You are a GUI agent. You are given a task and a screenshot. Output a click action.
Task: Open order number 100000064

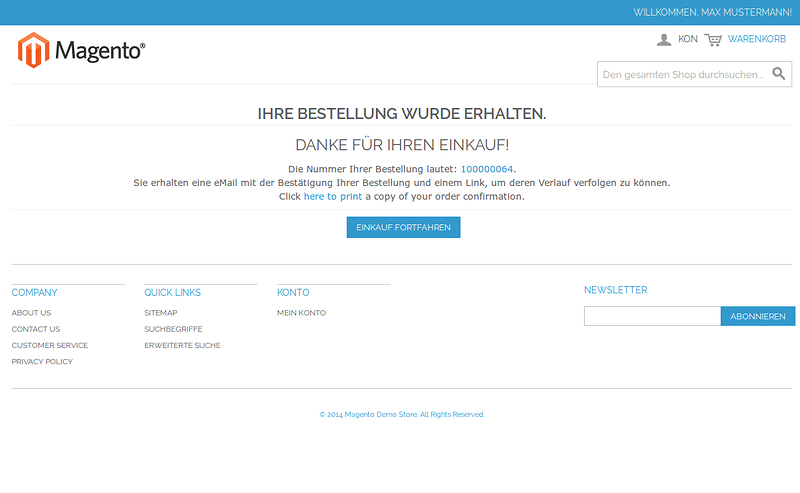click(486, 169)
